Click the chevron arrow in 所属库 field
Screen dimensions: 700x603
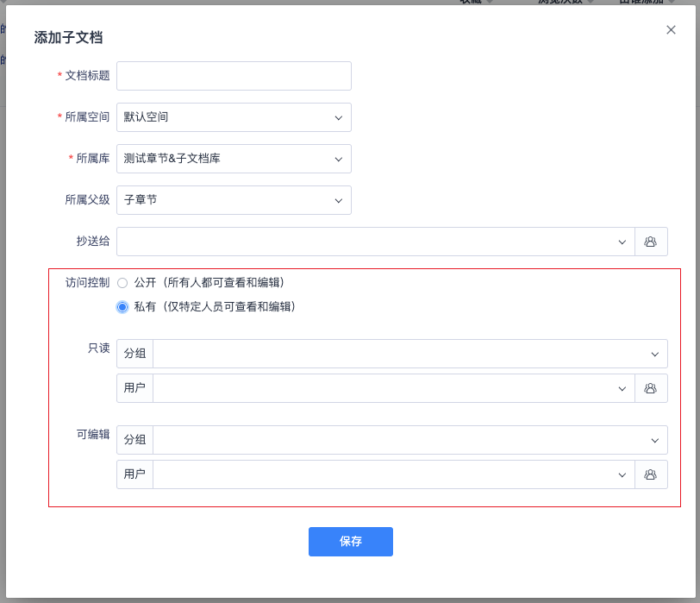click(338, 159)
